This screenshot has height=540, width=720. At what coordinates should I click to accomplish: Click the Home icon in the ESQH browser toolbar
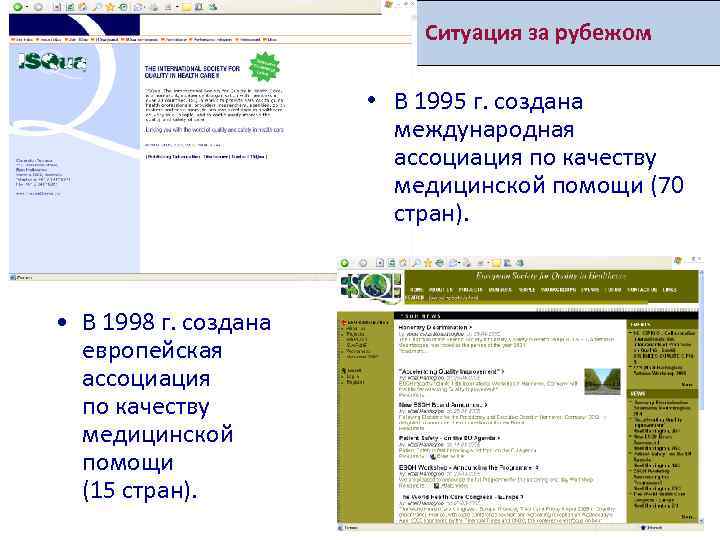[x=403, y=263]
